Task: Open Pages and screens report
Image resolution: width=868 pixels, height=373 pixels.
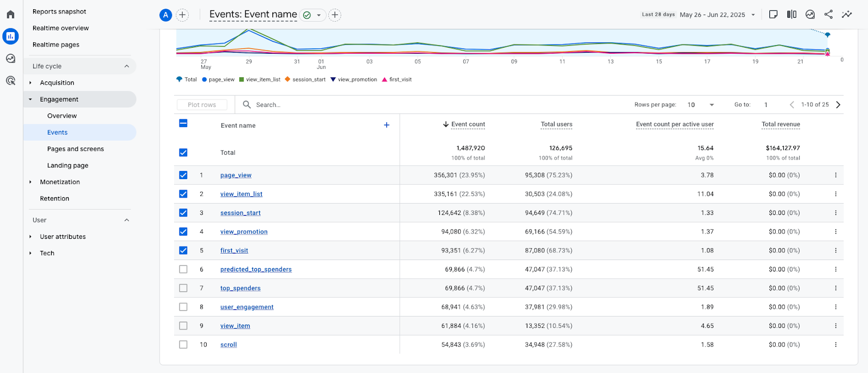Action: tap(75, 149)
